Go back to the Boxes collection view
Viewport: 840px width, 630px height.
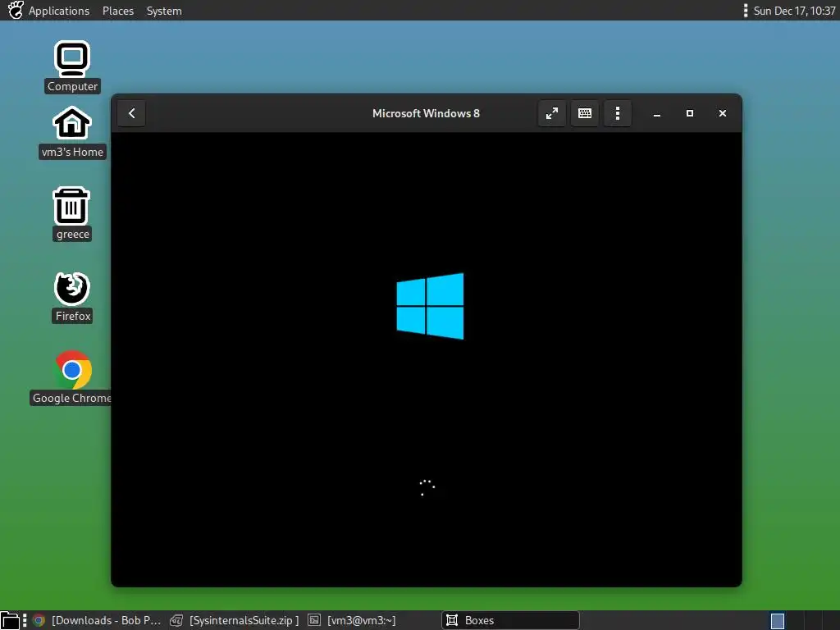tap(132, 113)
